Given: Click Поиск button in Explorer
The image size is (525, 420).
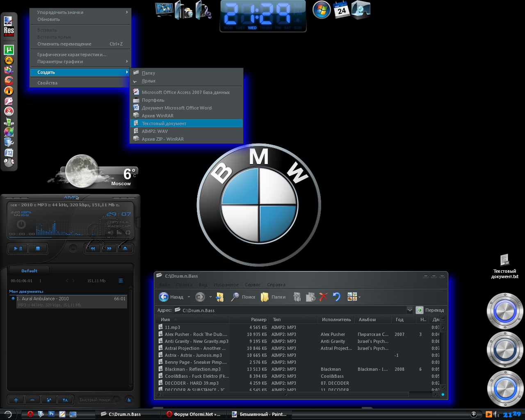Looking at the screenshot, I should 243,297.
